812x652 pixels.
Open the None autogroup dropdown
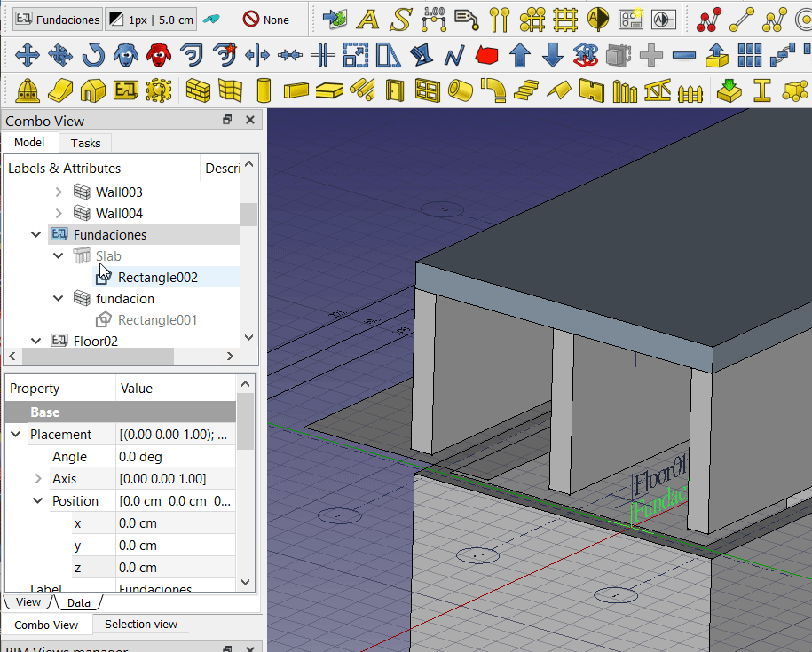[266, 19]
